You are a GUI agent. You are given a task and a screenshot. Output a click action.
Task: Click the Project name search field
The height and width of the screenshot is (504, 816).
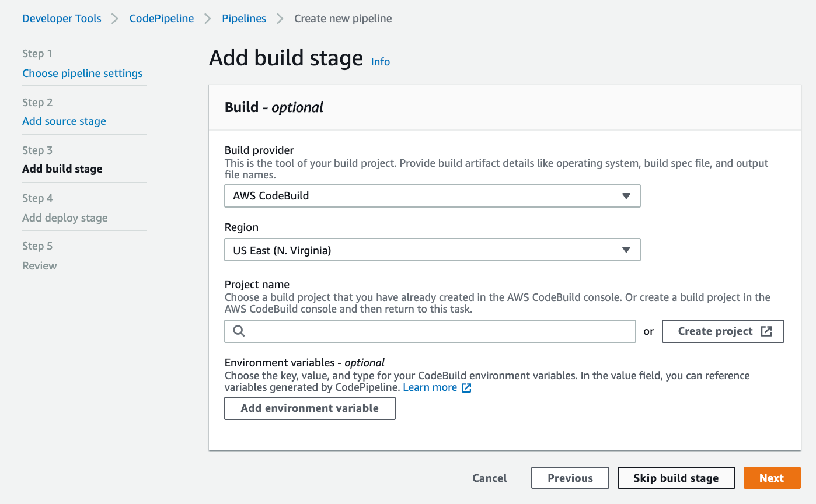click(x=430, y=331)
